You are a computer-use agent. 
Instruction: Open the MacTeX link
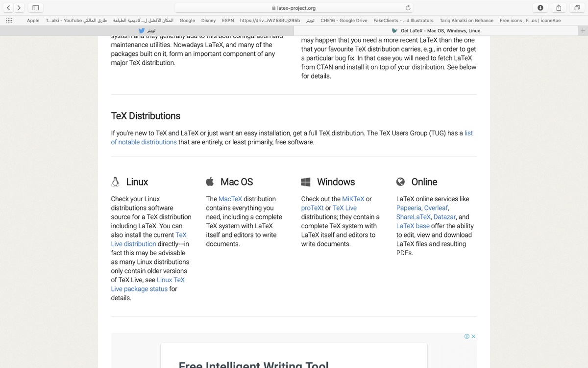point(230,199)
